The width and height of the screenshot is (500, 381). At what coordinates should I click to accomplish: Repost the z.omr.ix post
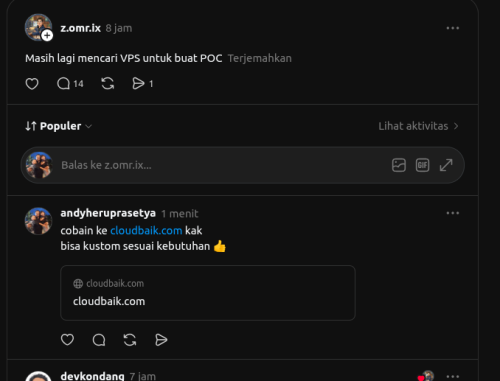[x=108, y=84]
